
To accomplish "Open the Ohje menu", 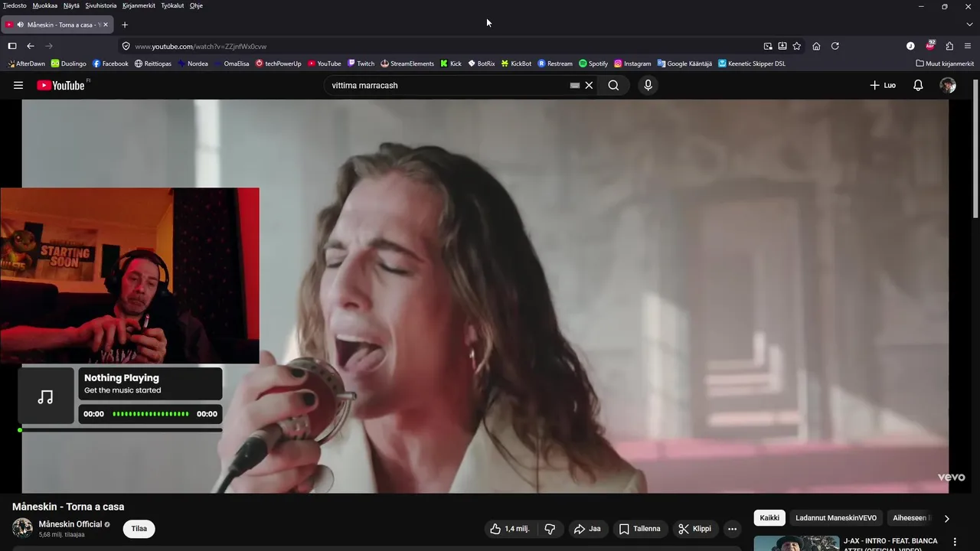I will click(x=196, y=5).
